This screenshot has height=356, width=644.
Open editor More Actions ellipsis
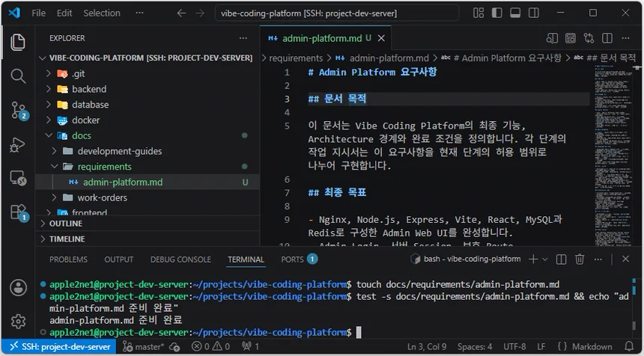click(625, 38)
